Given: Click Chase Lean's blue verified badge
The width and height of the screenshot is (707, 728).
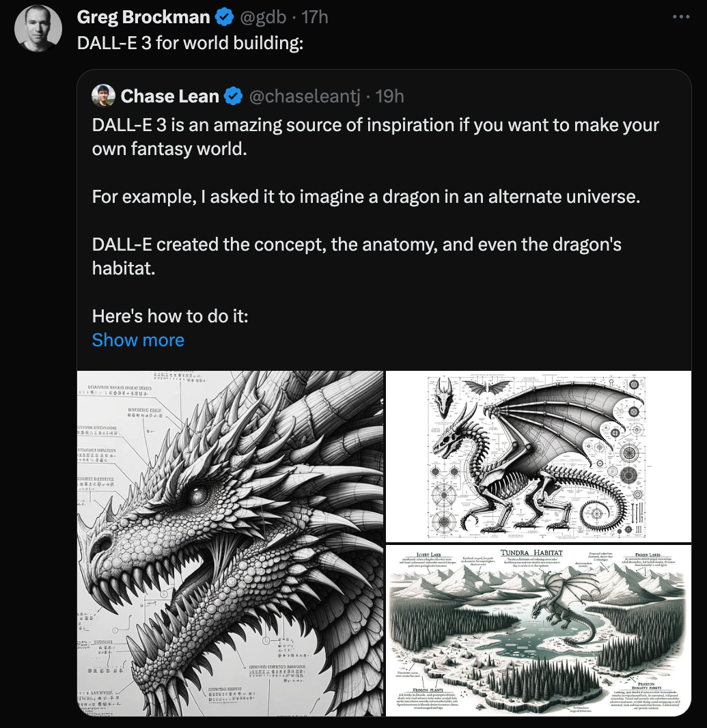Looking at the screenshot, I should click(x=234, y=96).
